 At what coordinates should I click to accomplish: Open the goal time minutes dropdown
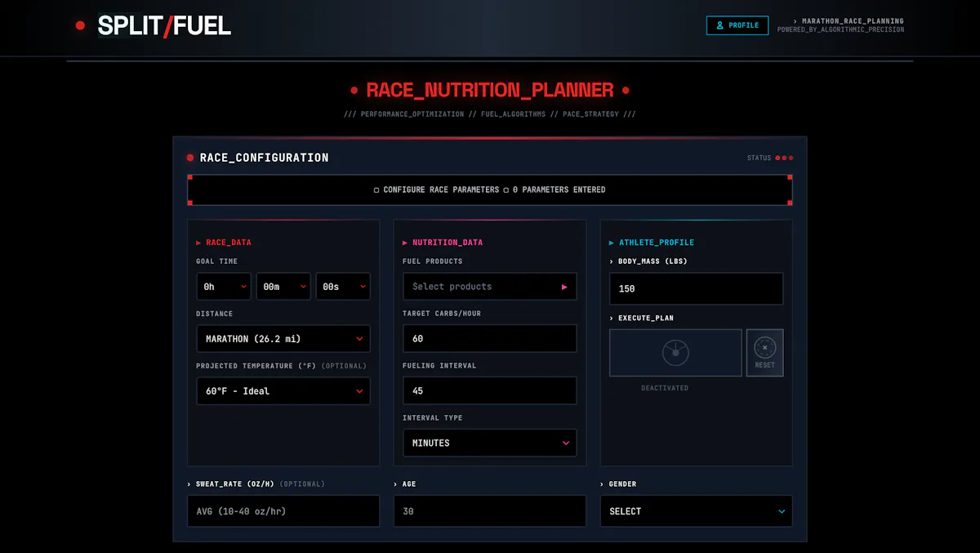tap(283, 287)
